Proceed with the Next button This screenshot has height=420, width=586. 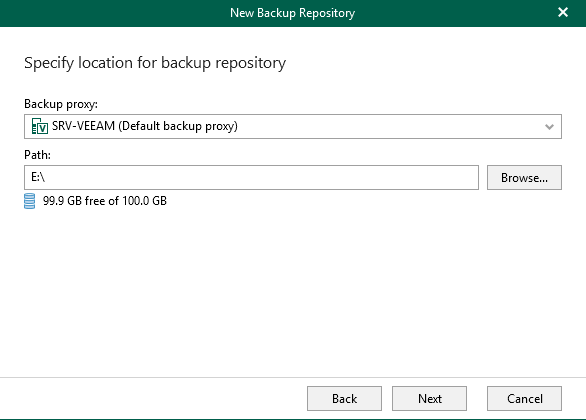(429, 398)
